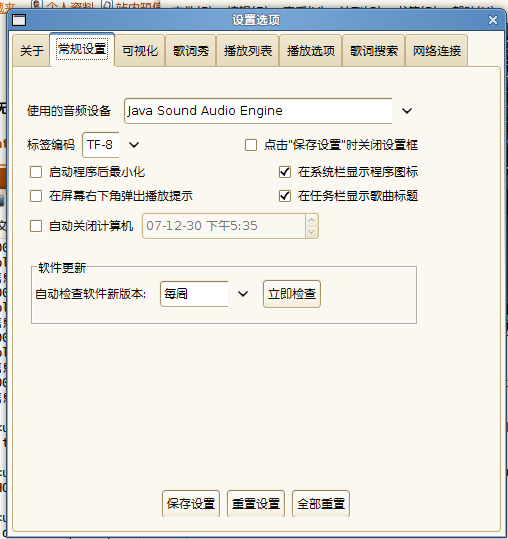Screen dimensions: 508x539
Task: Switch to the 可视化 tab
Action: coord(140,51)
